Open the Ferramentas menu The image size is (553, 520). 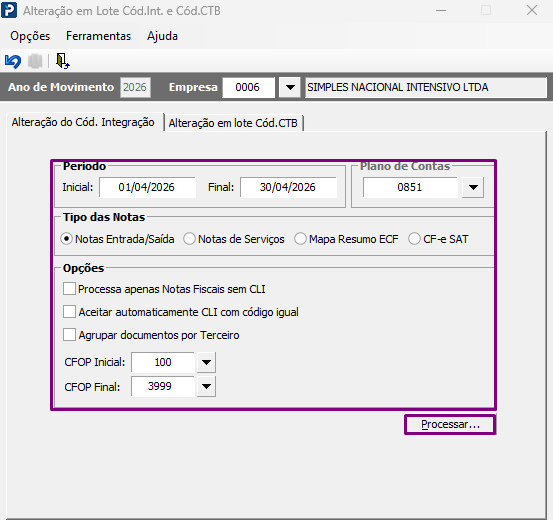click(x=98, y=36)
